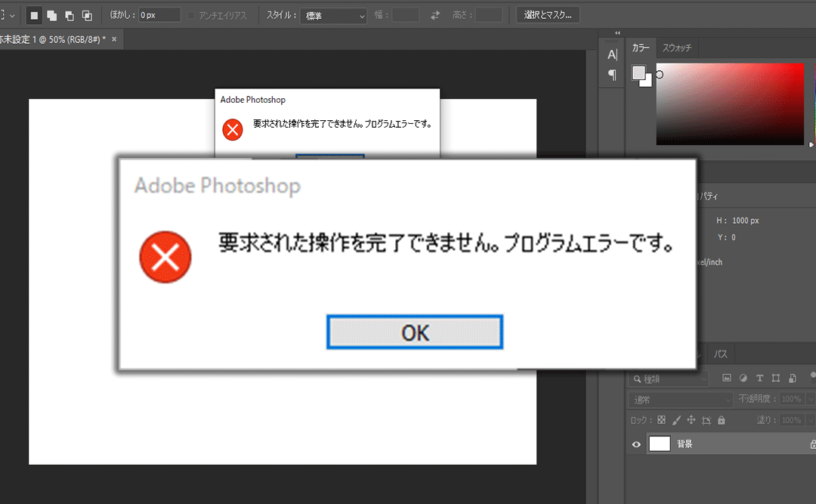Open the 種類 layer filter dropdown
Image resolution: width=816 pixels, height=504 pixels.
pyautogui.click(x=669, y=379)
